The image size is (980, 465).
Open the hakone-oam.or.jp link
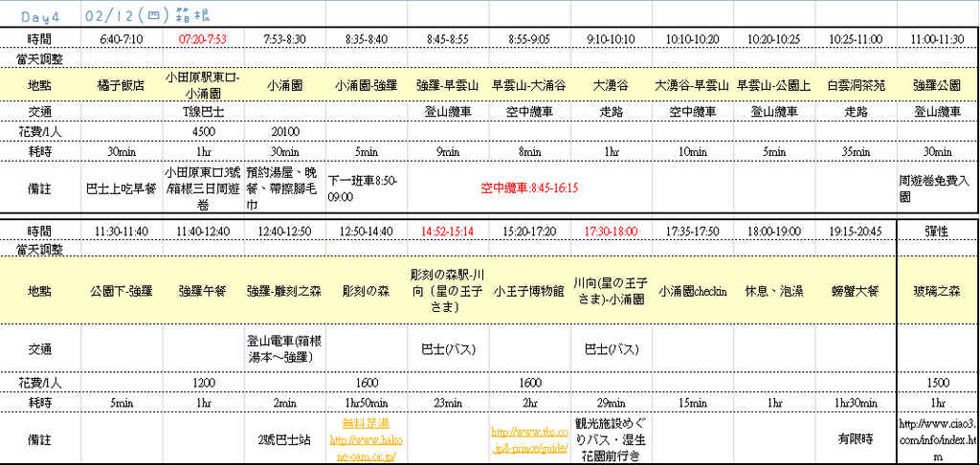point(367,448)
